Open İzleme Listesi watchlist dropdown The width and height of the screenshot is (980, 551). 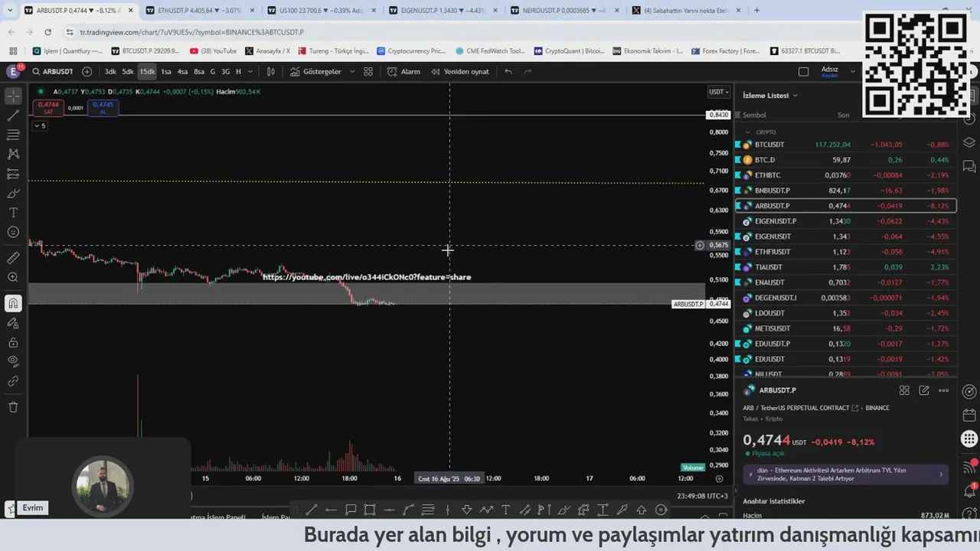[770, 96]
